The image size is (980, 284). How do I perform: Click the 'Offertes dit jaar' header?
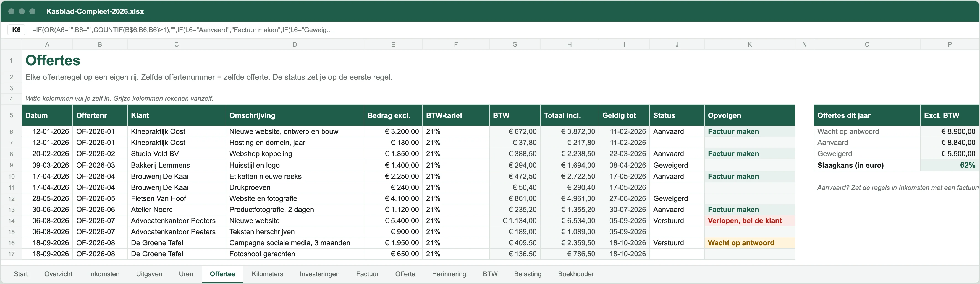pyautogui.click(x=867, y=115)
